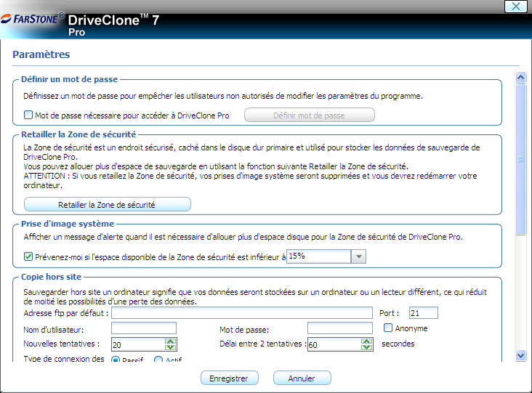Viewport: 532px width, 393px height.
Task: Click the disabled Définir mot de passe button
Action: [x=310, y=116]
